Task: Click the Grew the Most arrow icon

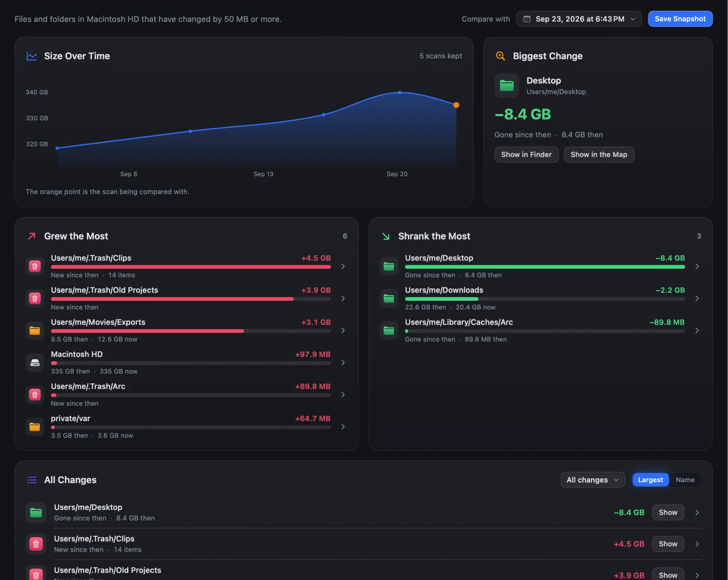Action: click(32, 236)
